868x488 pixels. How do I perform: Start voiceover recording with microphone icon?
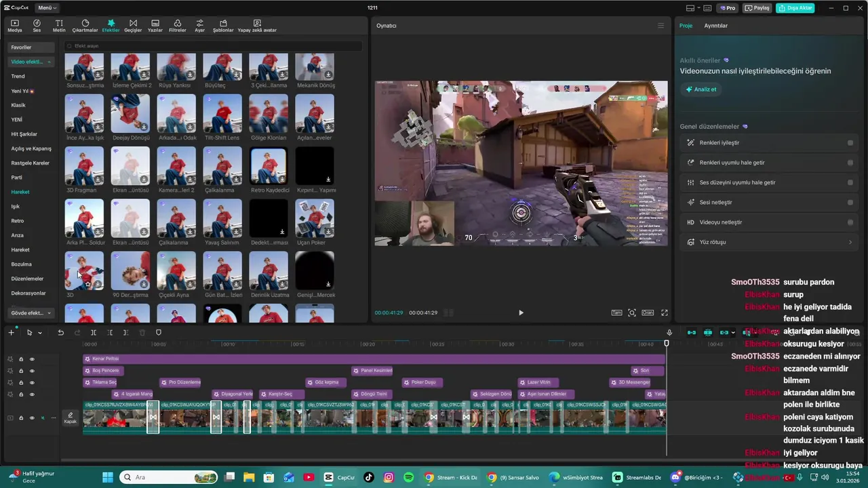[669, 333]
